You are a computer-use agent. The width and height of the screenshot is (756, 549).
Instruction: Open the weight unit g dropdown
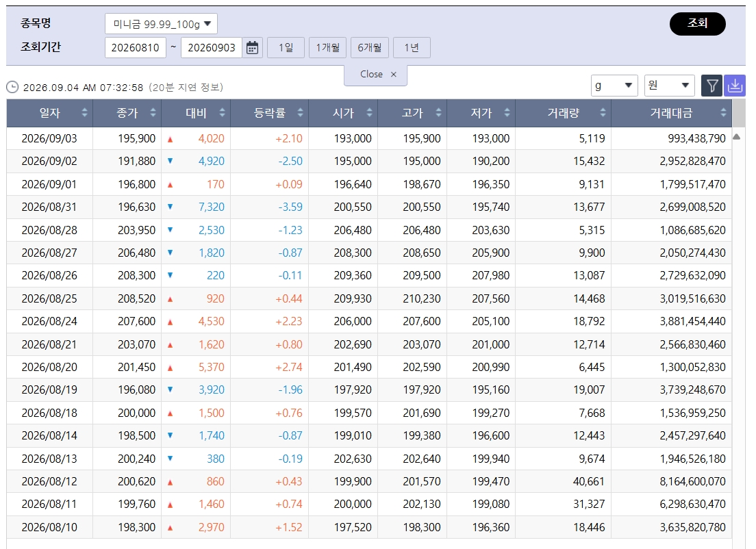[x=614, y=86]
